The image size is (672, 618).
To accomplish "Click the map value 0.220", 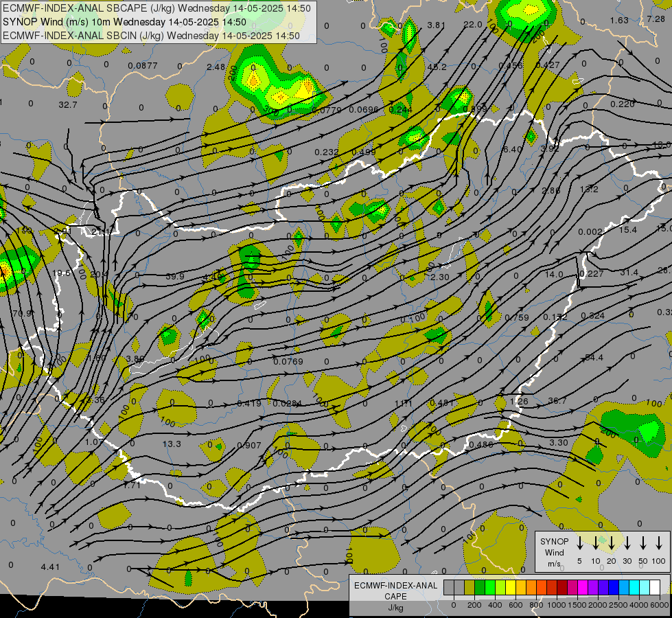I will (623, 104).
